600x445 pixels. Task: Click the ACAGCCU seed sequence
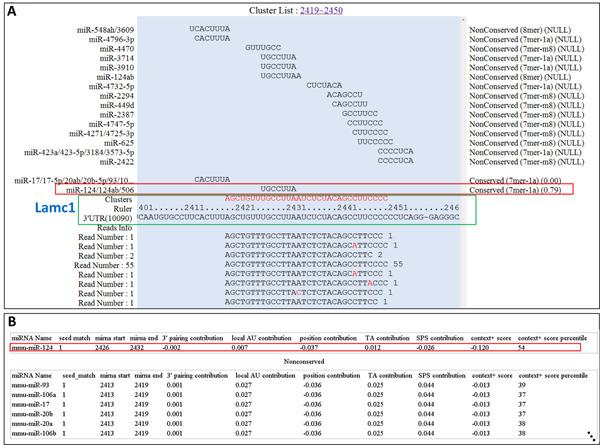pyautogui.click(x=344, y=95)
